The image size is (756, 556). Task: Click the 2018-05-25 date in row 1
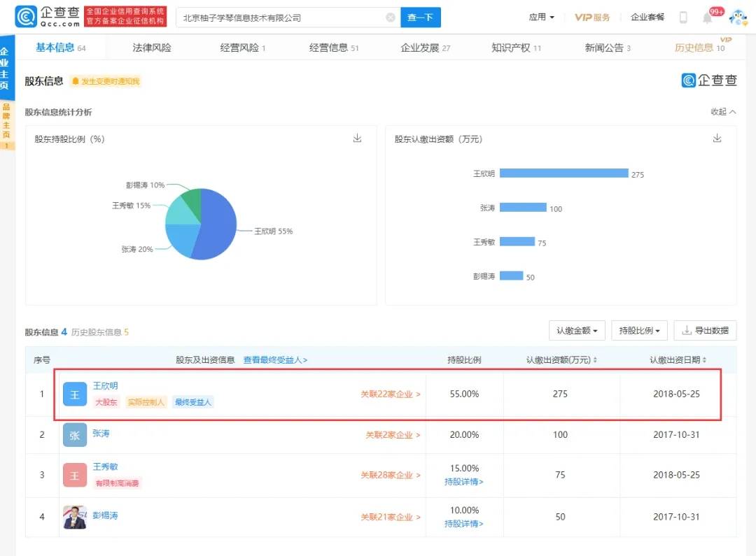click(x=676, y=394)
